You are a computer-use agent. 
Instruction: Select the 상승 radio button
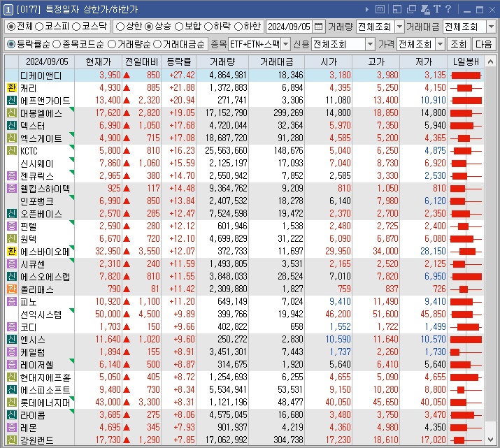click(149, 27)
